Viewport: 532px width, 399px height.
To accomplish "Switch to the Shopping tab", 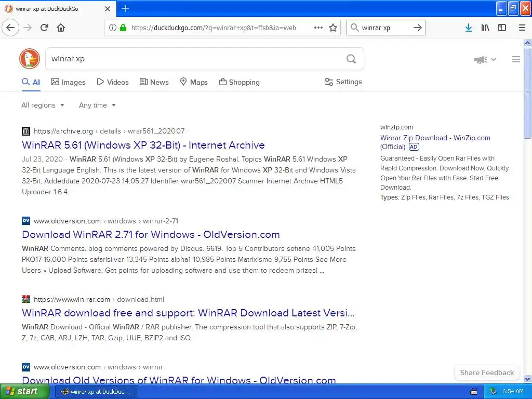I will click(x=239, y=82).
